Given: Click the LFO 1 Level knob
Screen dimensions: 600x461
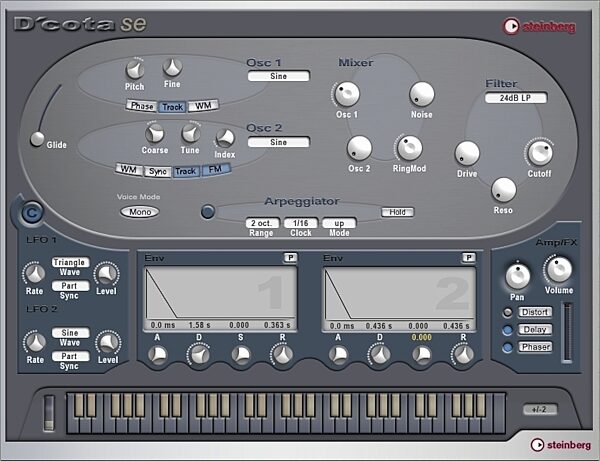Looking at the screenshot, I should pos(107,274).
